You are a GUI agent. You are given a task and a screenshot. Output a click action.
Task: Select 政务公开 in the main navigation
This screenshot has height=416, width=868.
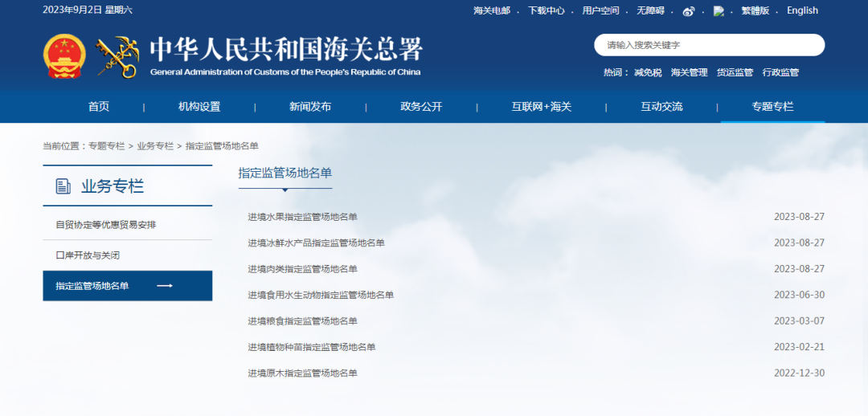point(421,107)
